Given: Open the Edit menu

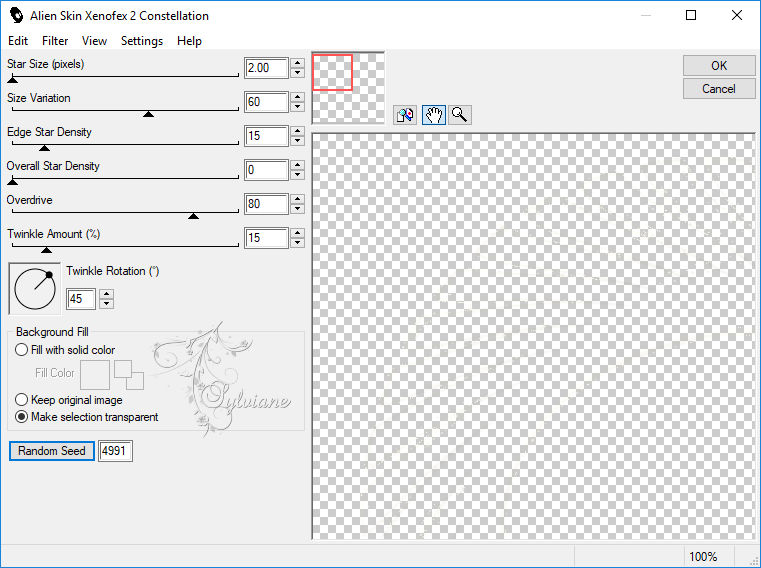Looking at the screenshot, I should pos(18,41).
